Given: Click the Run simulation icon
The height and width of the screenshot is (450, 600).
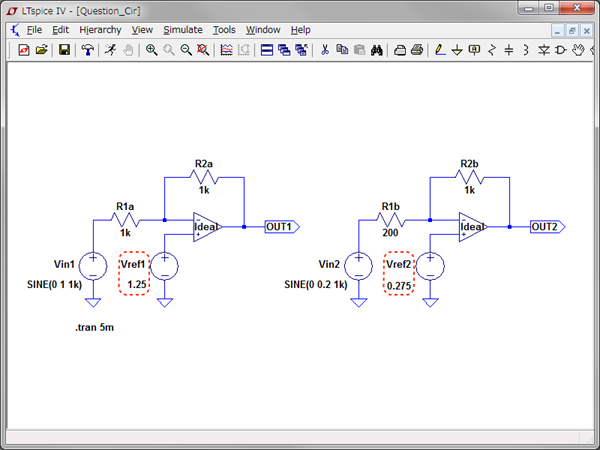Looking at the screenshot, I should [x=108, y=49].
